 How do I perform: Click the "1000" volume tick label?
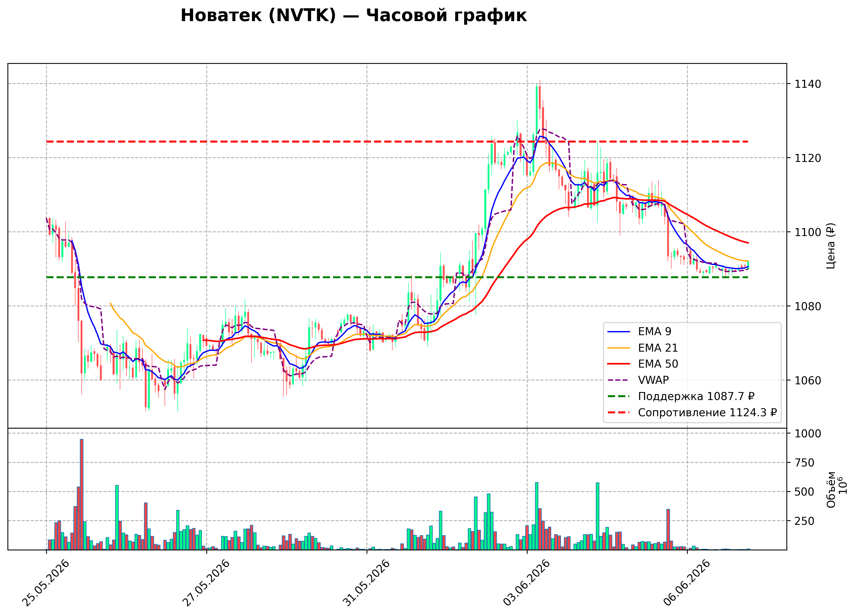pos(808,433)
